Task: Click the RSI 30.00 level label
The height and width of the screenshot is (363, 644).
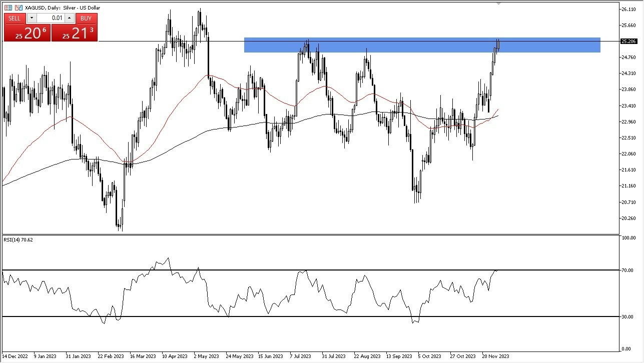Action: click(x=627, y=316)
